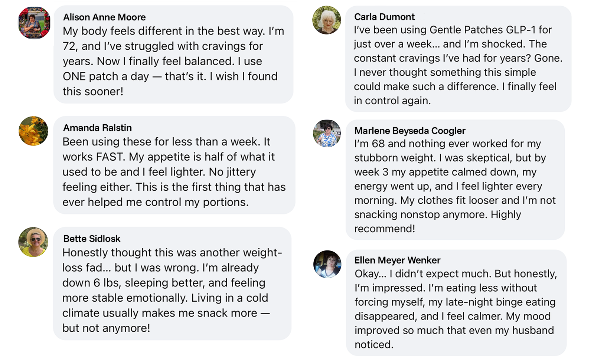Viewport: 594px width, 364px height.
Task: Open Amanda Ralstin's profile via her name
Action: (x=97, y=128)
